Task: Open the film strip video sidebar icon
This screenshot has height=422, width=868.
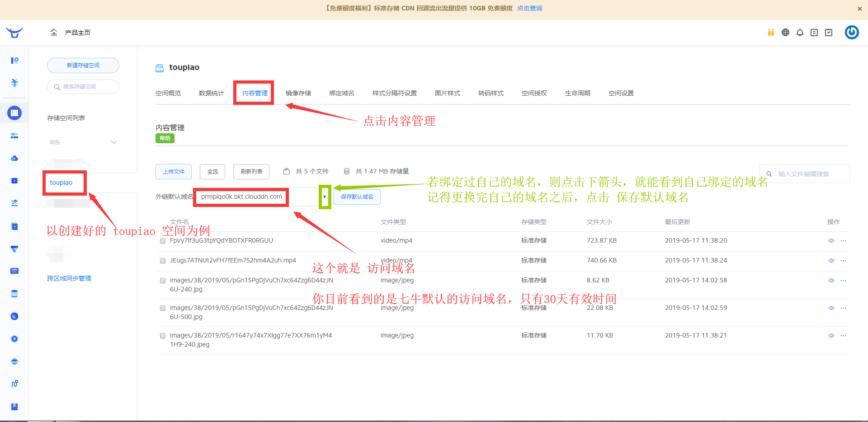Action: click(14, 181)
